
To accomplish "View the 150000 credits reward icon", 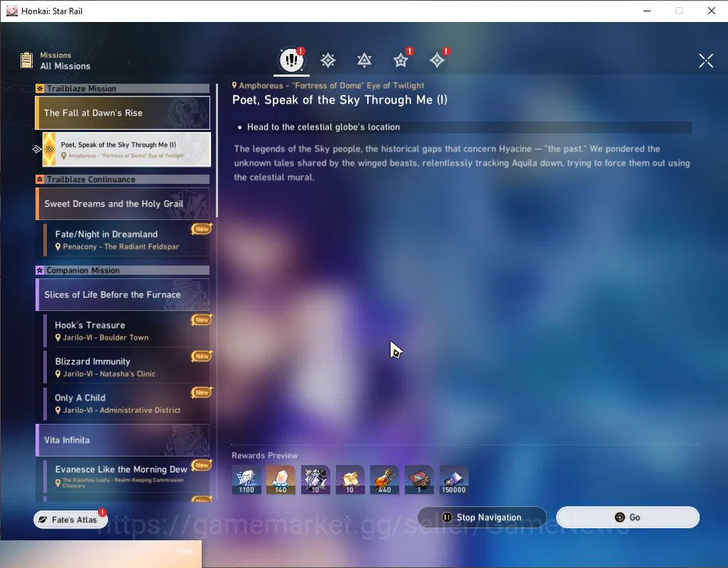I will [x=454, y=480].
